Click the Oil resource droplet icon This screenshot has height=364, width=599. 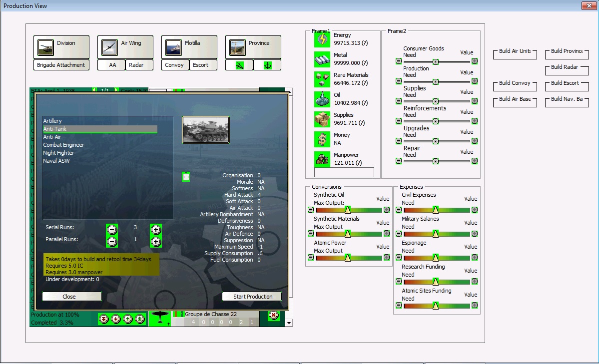322,99
